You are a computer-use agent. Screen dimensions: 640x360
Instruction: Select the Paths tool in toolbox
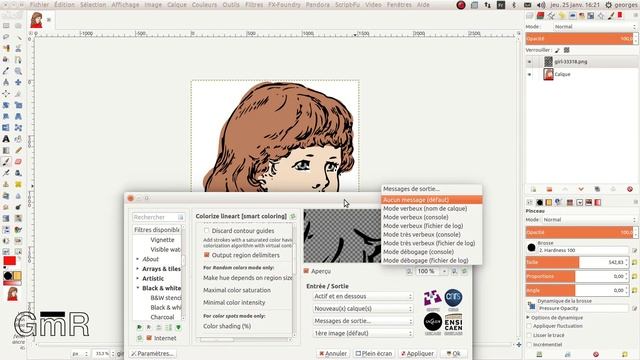pyautogui.click(x=18, y=60)
